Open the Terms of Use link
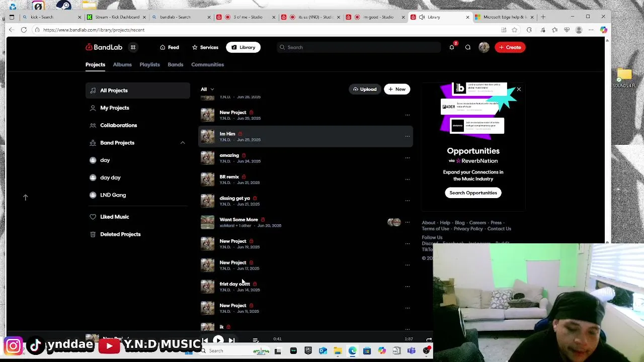This screenshot has width=644, height=362. click(x=435, y=229)
